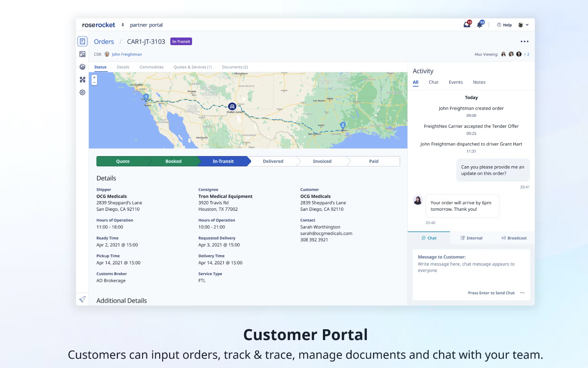Zoom out on the map

(x=94, y=82)
